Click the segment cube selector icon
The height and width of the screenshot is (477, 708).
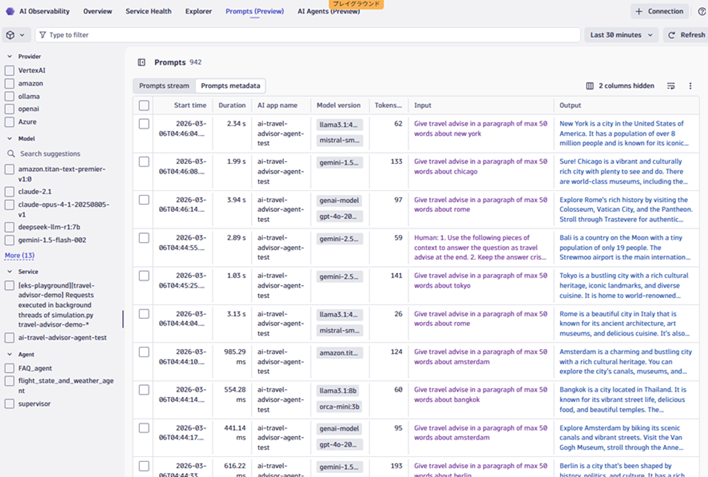click(11, 35)
